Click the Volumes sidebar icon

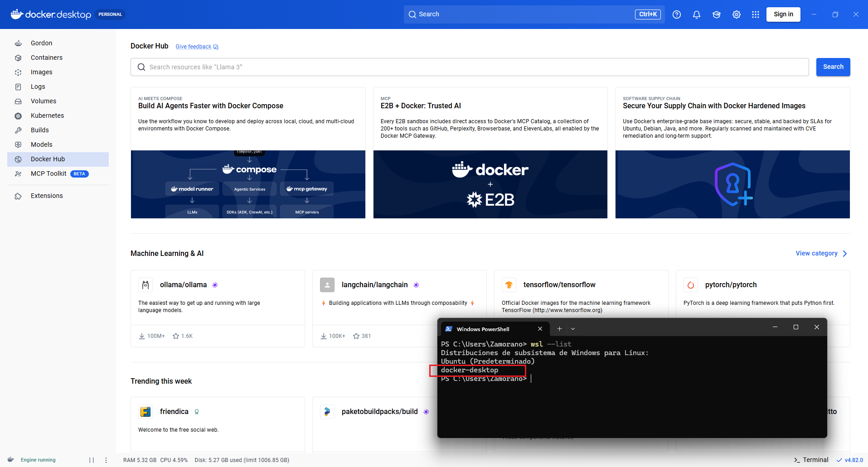pos(18,101)
